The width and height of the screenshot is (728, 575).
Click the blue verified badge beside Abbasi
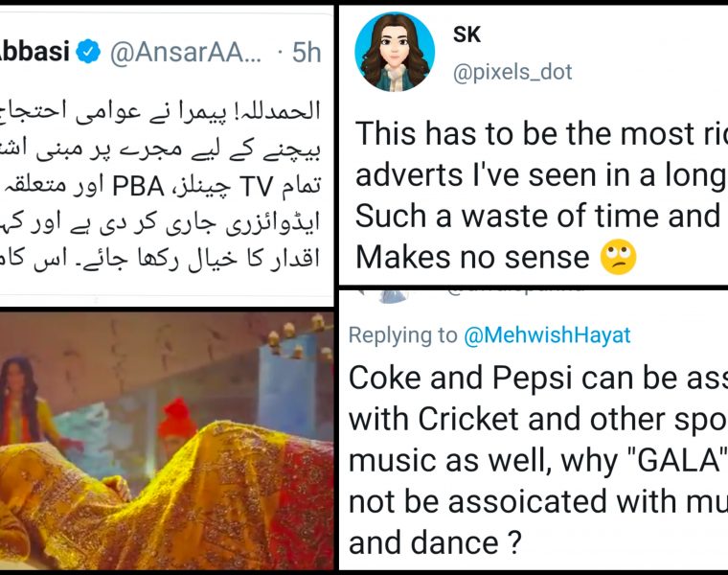[x=89, y=53]
